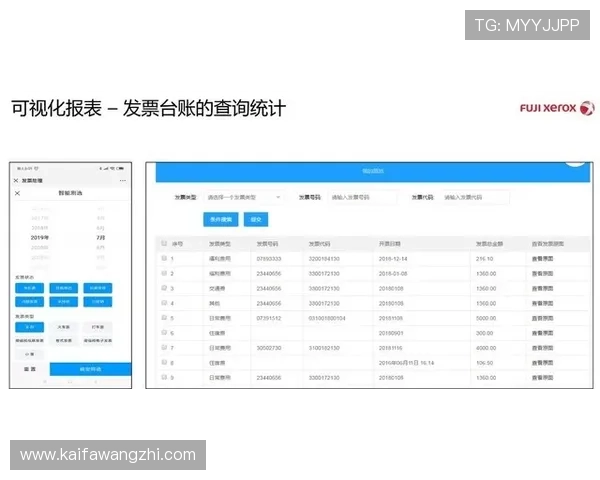This screenshot has height=480, width=600.
Task: Open 查看原图 link for row 3
Action: pyautogui.click(x=543, y=289)
